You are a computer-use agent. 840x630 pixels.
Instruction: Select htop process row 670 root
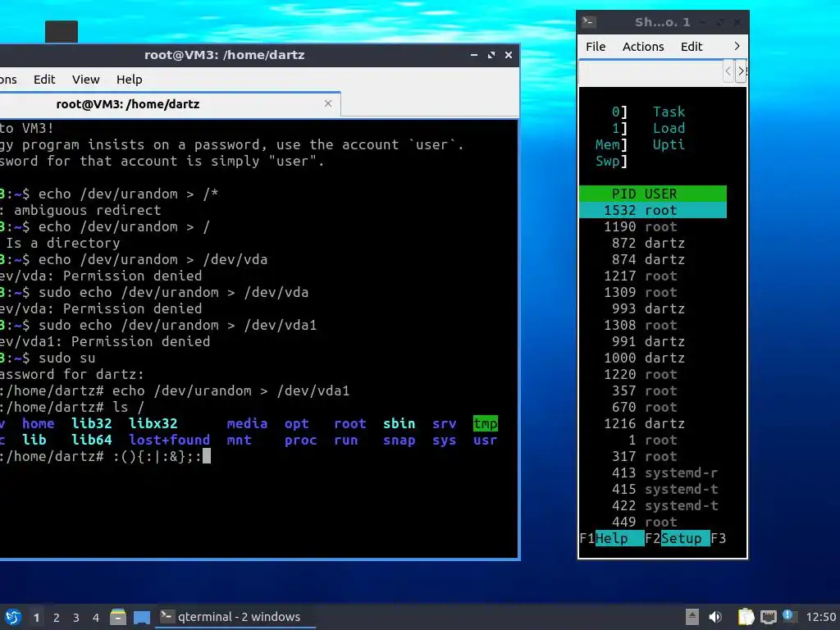tap(652, 407)
